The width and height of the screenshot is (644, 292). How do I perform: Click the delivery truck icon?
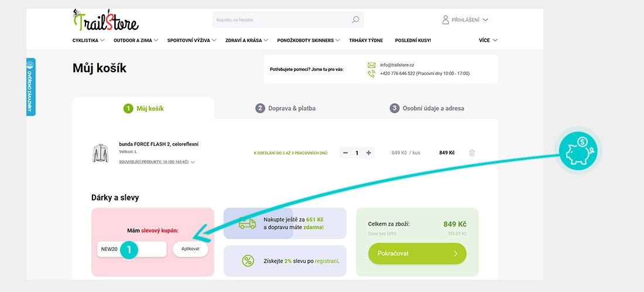(247, 223)
